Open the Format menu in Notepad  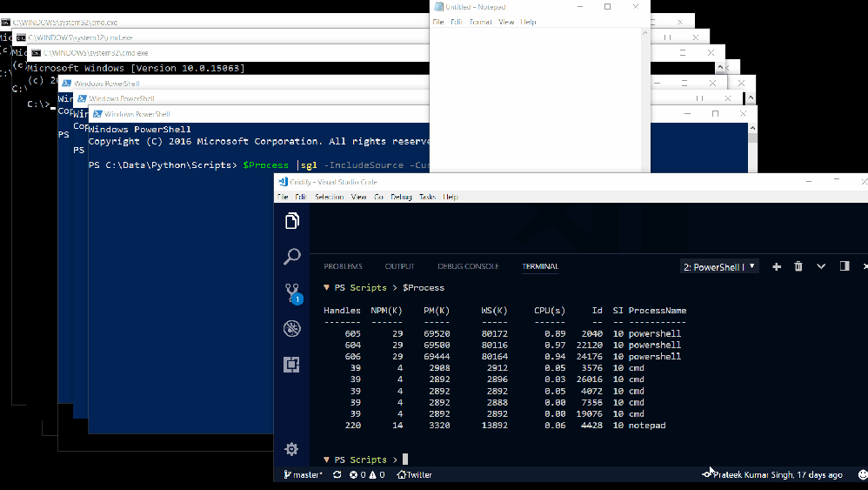(480, 22)
